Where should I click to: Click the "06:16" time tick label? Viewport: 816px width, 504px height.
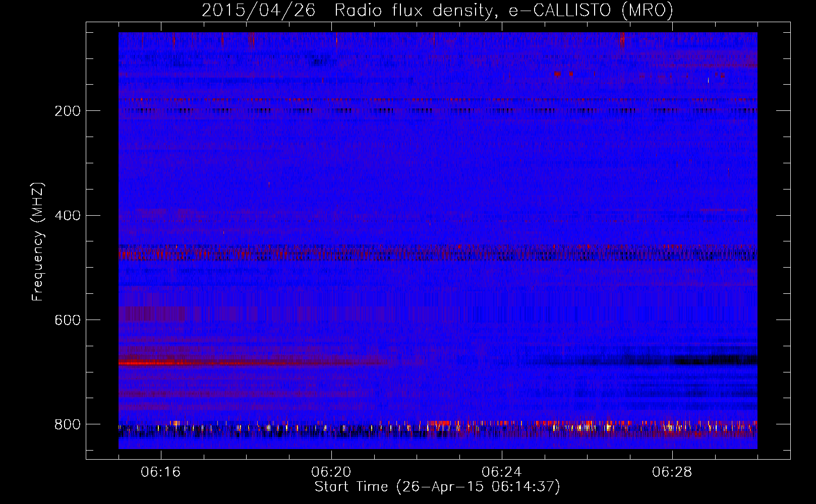(161, 472)
